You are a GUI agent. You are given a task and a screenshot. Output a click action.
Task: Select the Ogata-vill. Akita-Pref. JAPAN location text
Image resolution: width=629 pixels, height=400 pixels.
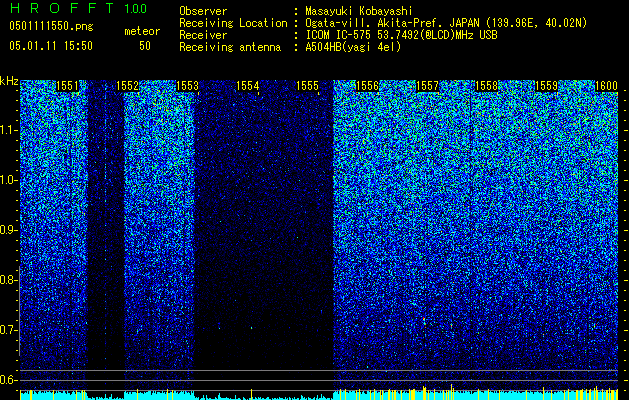click(x=446, y=23)
